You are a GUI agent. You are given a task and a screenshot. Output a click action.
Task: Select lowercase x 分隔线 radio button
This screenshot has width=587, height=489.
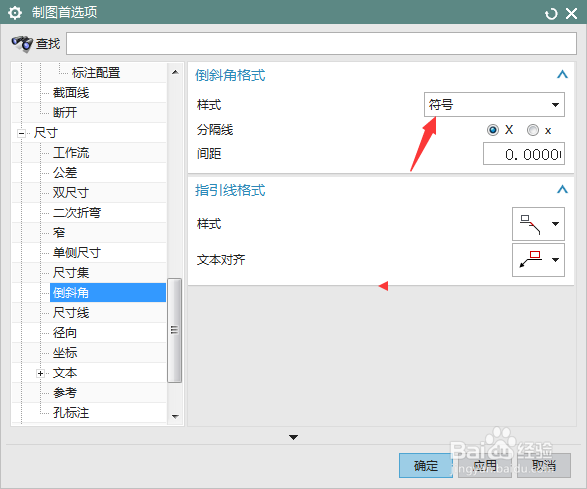click(x=533, y=130)
